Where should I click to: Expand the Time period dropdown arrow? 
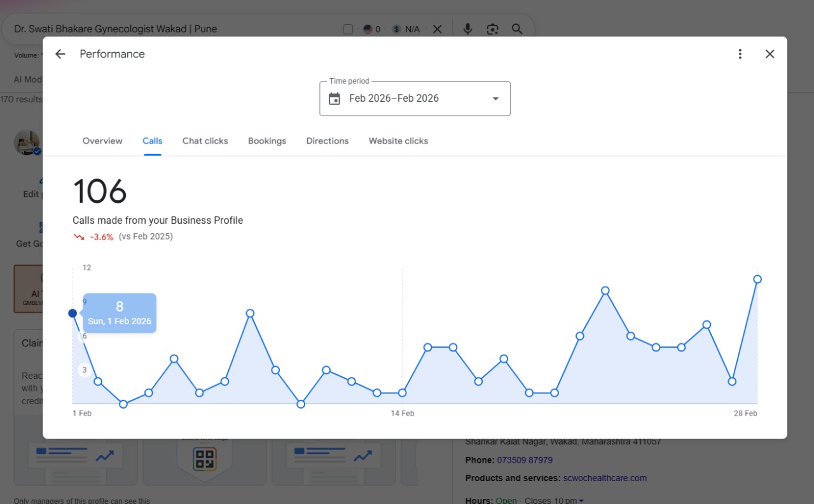[495, 99]
